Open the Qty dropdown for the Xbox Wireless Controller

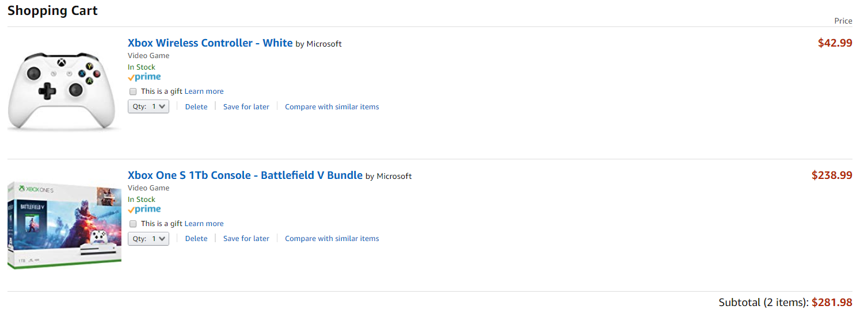pyautogui.click(x=149, y=106)
